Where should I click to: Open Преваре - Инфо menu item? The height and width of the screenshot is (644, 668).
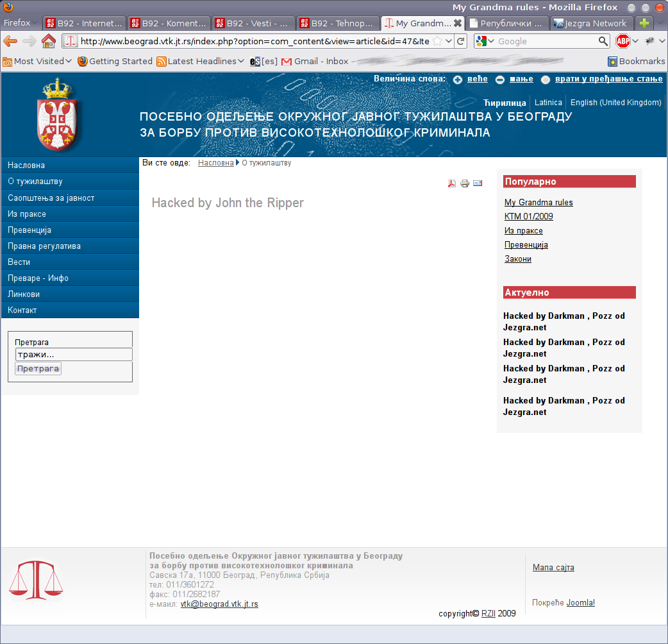coord(71,278)
